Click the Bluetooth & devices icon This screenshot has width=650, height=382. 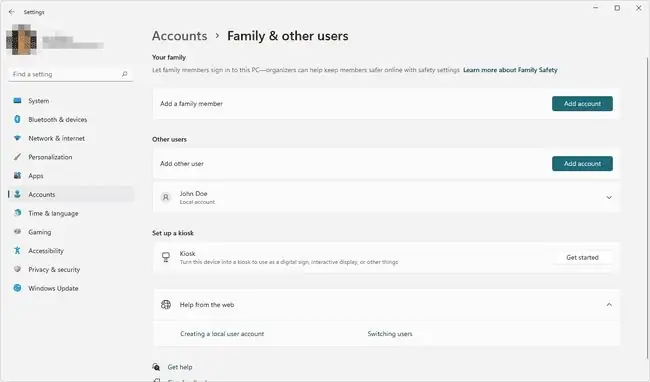(x=17, y=119)
